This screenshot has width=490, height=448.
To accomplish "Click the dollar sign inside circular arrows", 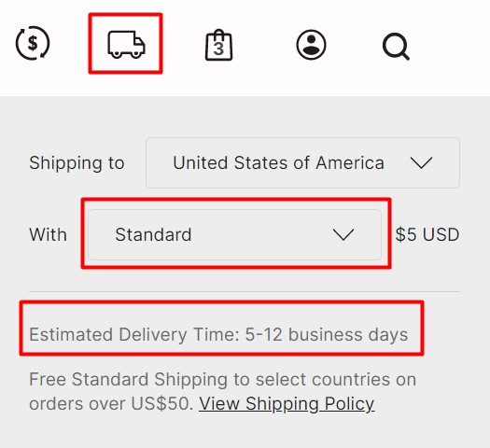I will click(33, 43).
